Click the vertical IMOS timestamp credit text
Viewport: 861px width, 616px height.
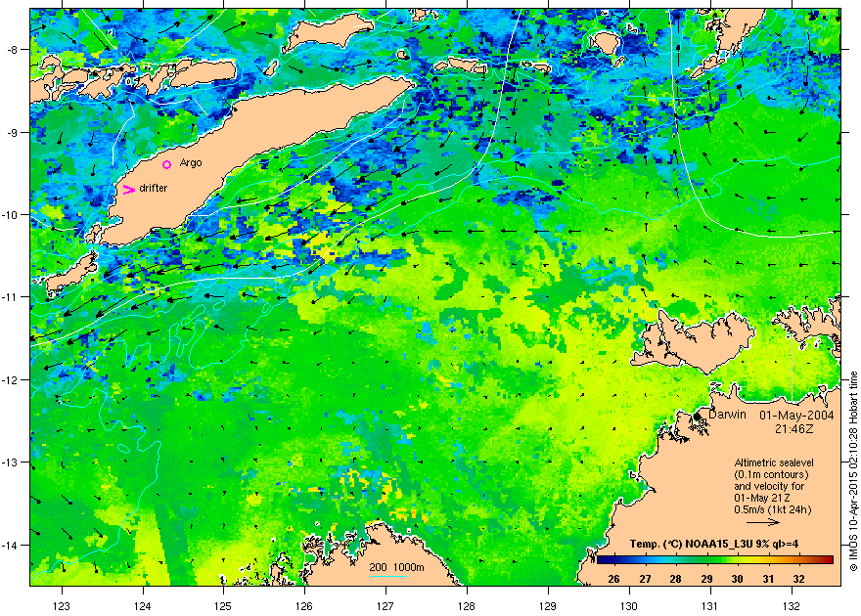[x=853, y=470]
